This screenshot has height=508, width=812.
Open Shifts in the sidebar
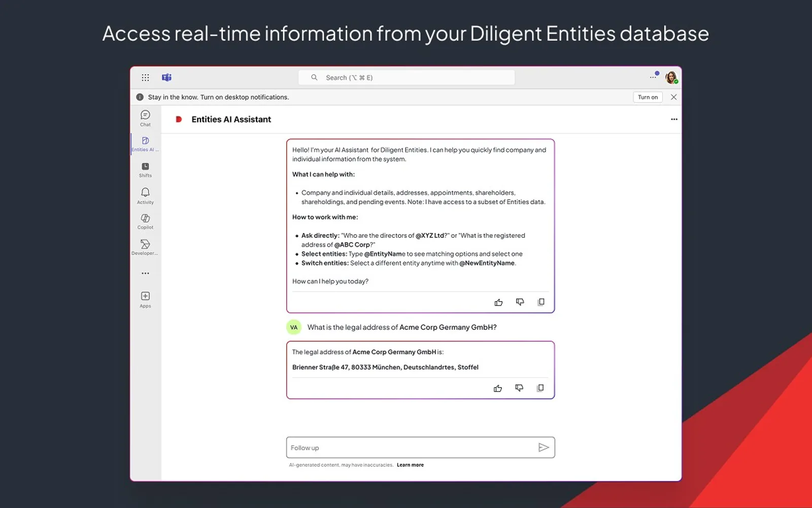pos(145,170)
